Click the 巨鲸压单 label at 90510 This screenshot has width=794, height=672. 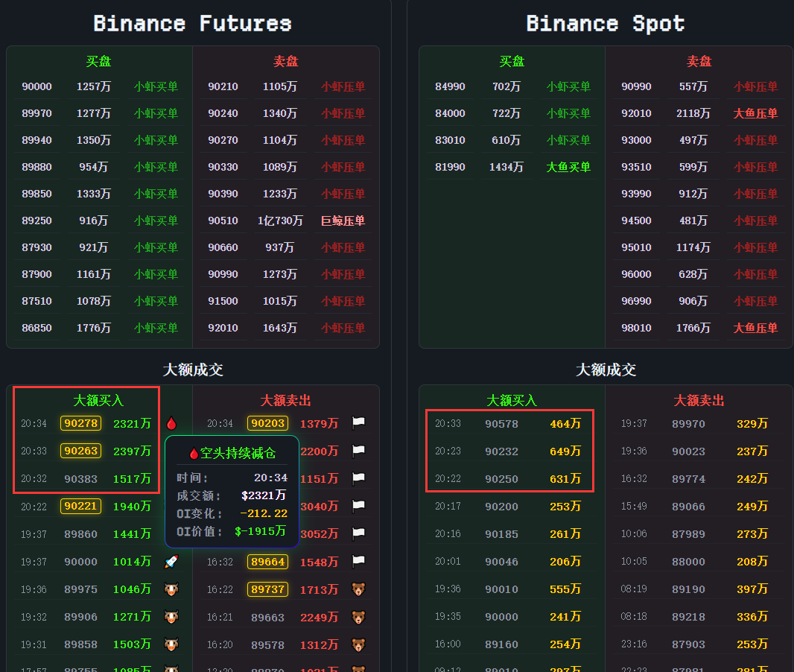343,221
